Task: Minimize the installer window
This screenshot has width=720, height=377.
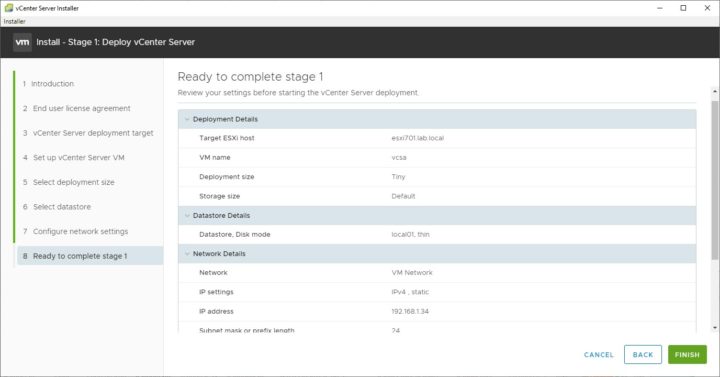Action: (x=660, y=8)
